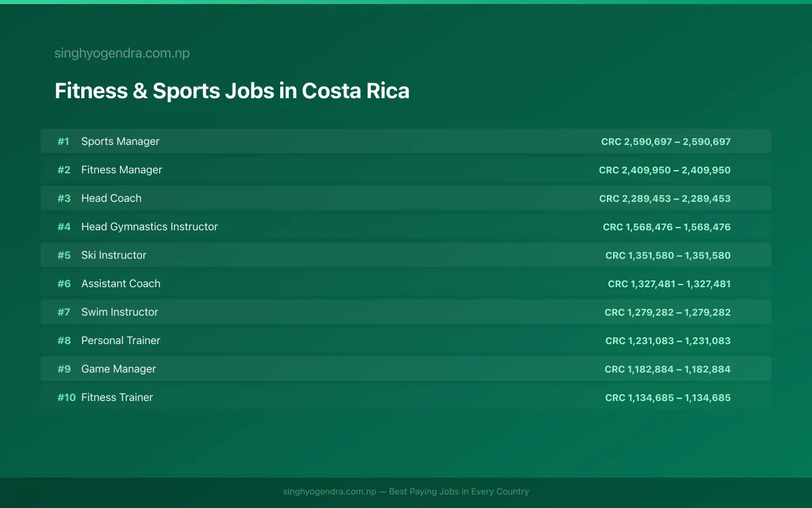Image resolution: width=812 pixels, height=508 pixels.
Task: Select the Ski Instructor job title
Action: tap(114, 255)
